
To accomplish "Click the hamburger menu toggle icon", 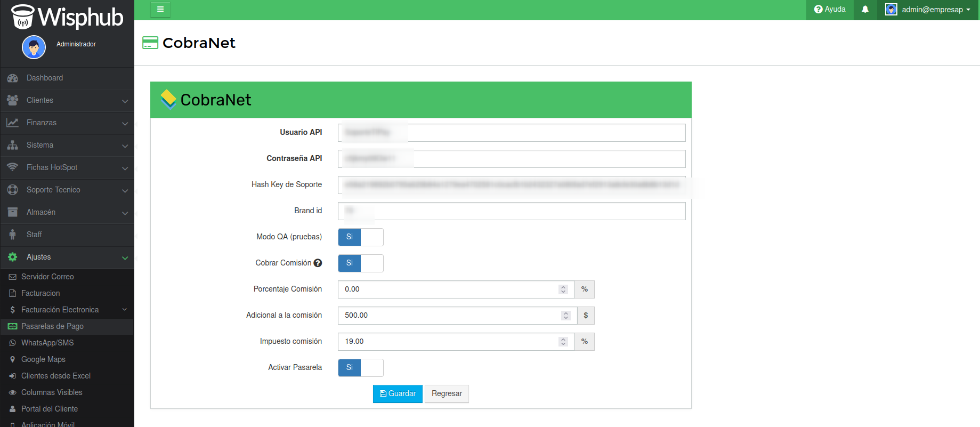I will click(160, 10).
